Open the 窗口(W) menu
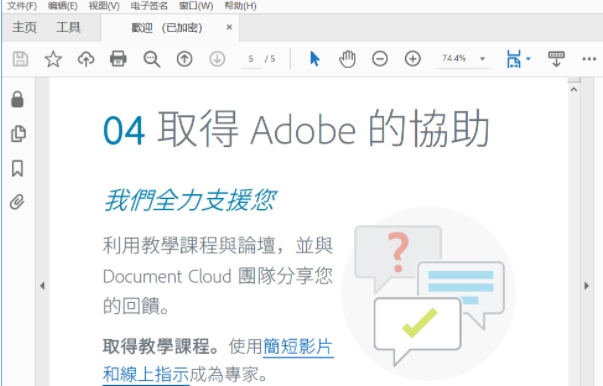603x386 pixels. pos(196,6)
